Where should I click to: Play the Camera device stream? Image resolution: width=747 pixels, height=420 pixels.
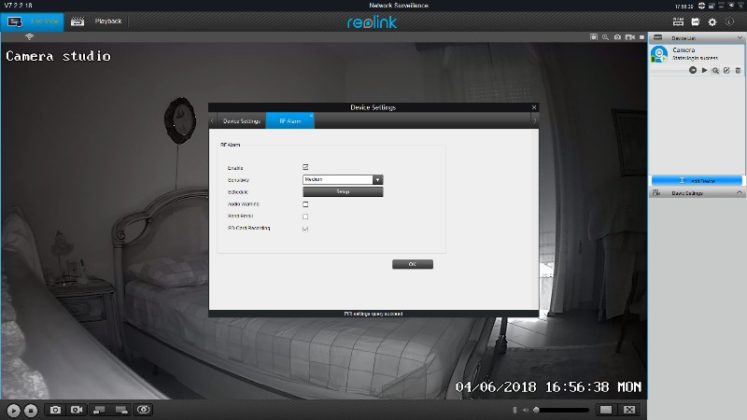[x=704, y=70]
